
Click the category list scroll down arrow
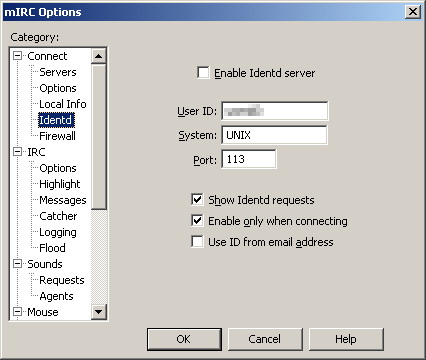(x=98, y=312)
